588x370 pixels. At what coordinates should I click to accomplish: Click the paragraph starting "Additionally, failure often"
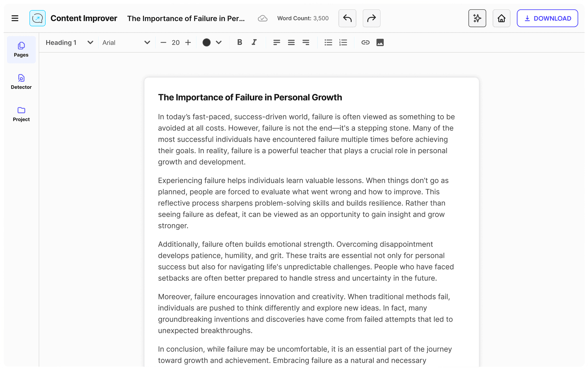point(306,261)
